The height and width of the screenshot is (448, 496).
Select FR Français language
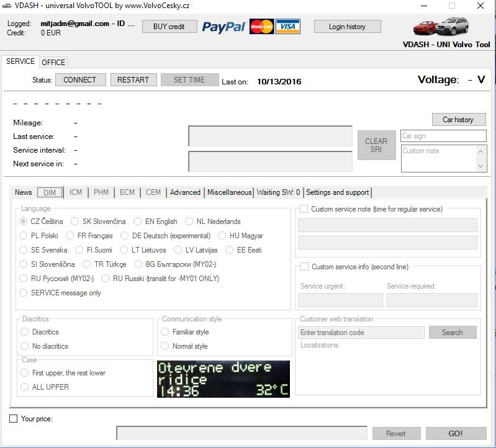(89, 236)
